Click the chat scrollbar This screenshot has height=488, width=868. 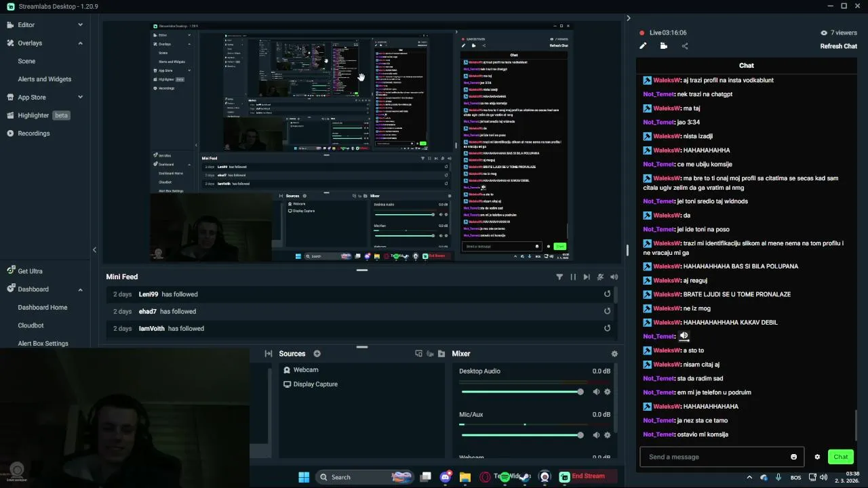click(x=856, y=424)
